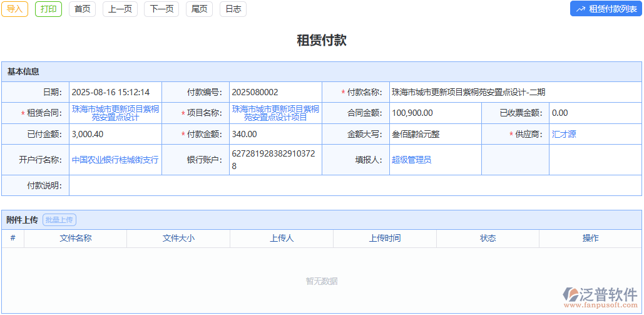
Task: Open 项目名称 link 珠海市城市更新项目紫桐苑安置点设计项目
Action: 275,113
